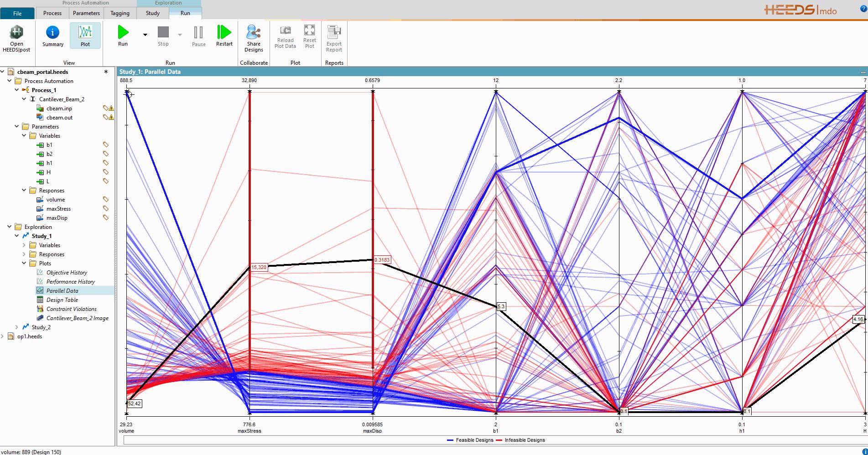Open the Stop dropdown arrow
868x455 pixels.
pos(180,35)
